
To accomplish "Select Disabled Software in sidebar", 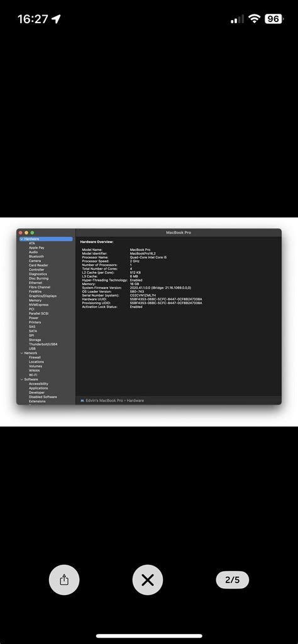I will (x=43, y=396).
